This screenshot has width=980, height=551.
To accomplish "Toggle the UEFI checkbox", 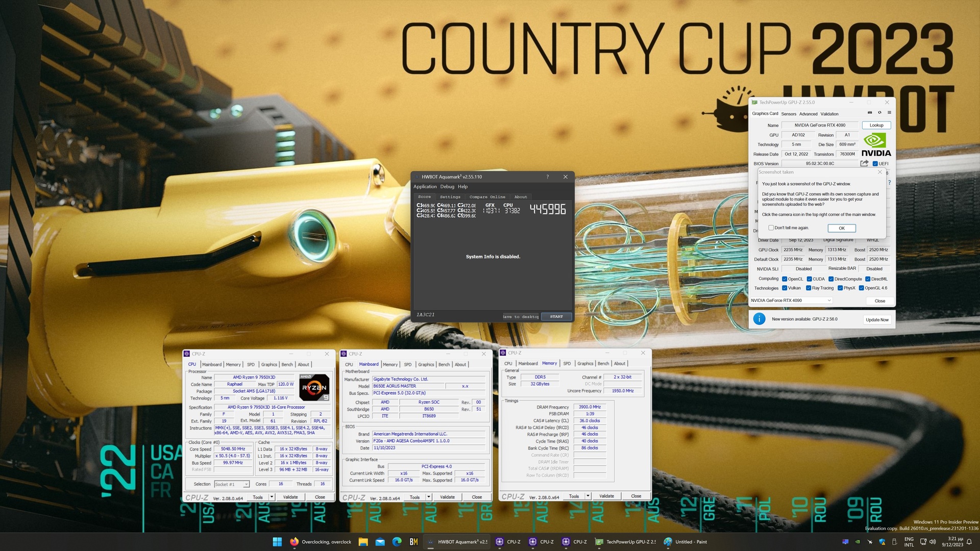I will click(x=875, y=164).
